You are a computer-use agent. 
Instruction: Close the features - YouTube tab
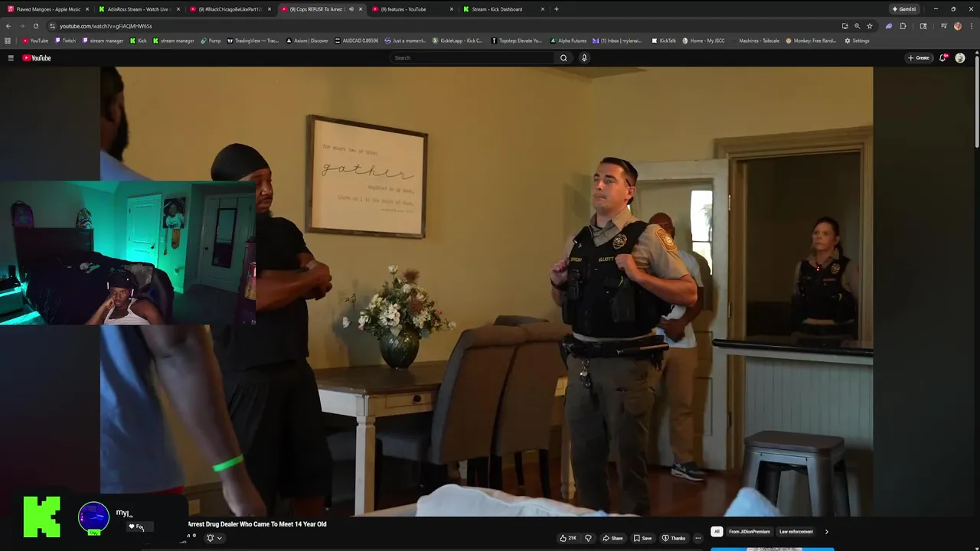(x=452, y=9)
